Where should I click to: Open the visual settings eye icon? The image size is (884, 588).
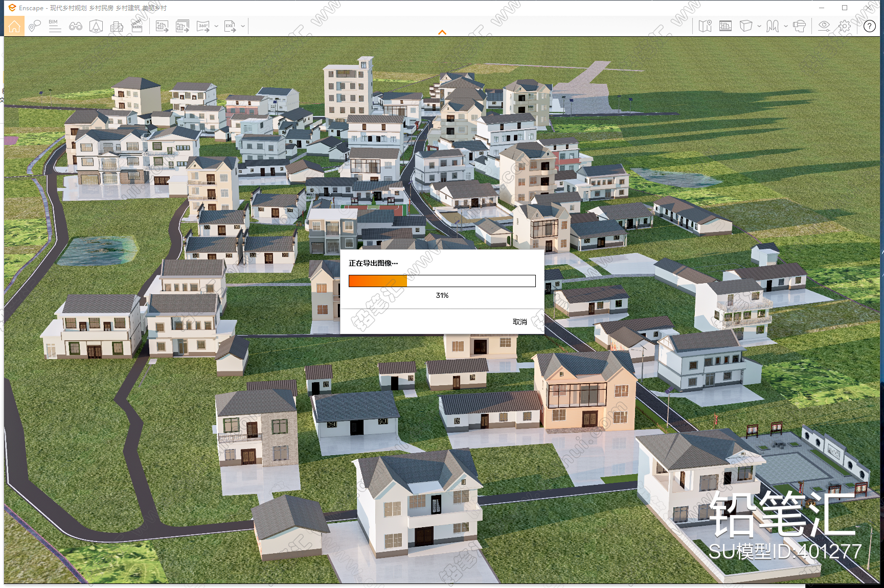(824, 26)
